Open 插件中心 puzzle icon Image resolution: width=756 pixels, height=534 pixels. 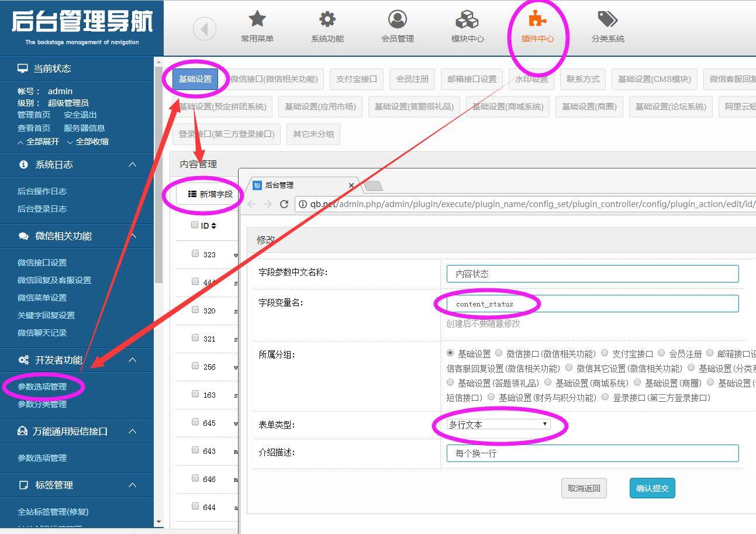tap(537, 20)
